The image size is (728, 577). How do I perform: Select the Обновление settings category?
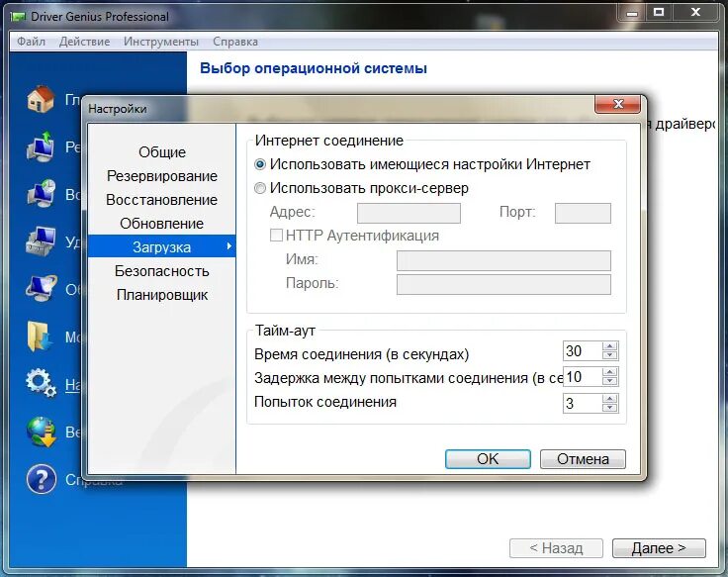click(x=162, y=224)
